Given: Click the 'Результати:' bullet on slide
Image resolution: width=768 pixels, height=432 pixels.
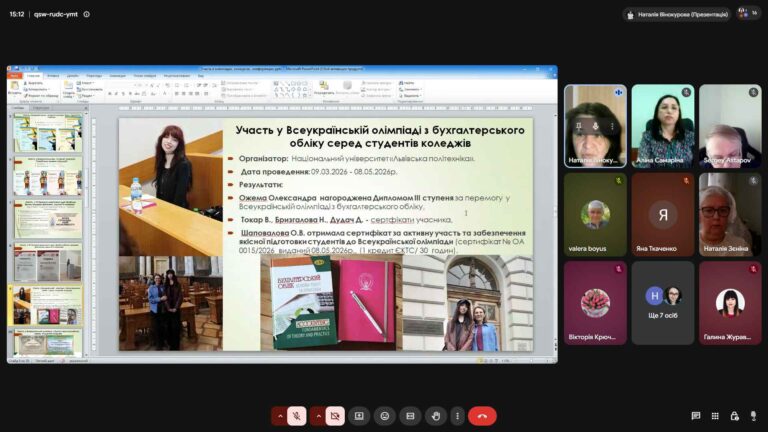Looking at the screenshot, I should tap(261, 185).
